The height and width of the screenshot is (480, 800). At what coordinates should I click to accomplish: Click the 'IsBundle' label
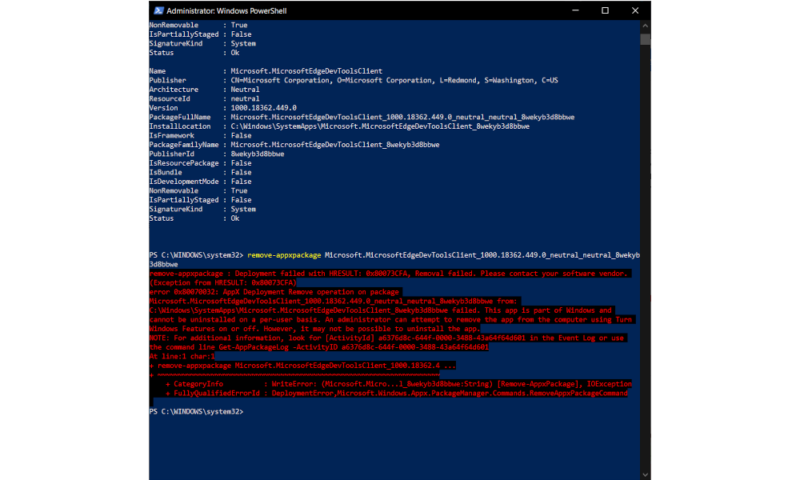point(165,172)
